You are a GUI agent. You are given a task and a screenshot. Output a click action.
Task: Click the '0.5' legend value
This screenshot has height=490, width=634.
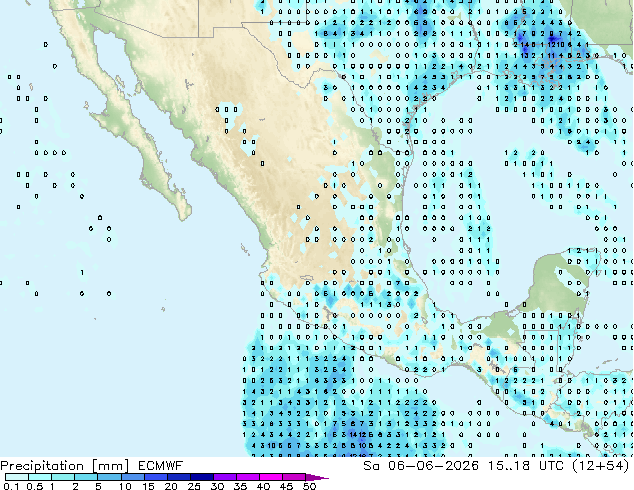click(35, 486)
